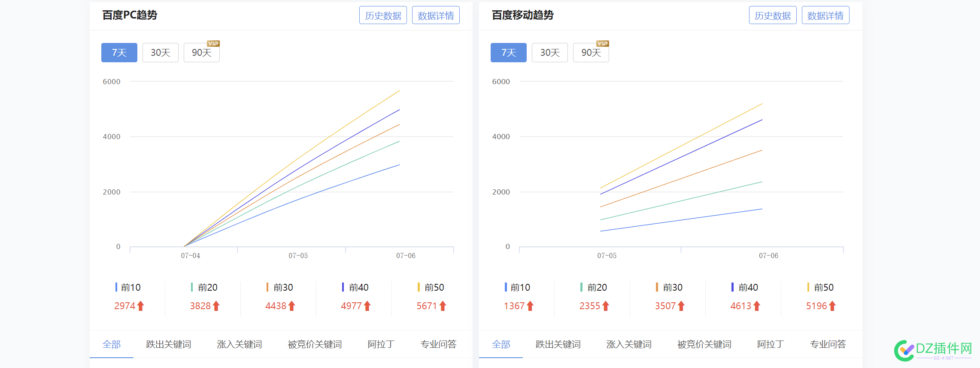Select 7天 range in 百度移动趋势

(x=509, y=52)
